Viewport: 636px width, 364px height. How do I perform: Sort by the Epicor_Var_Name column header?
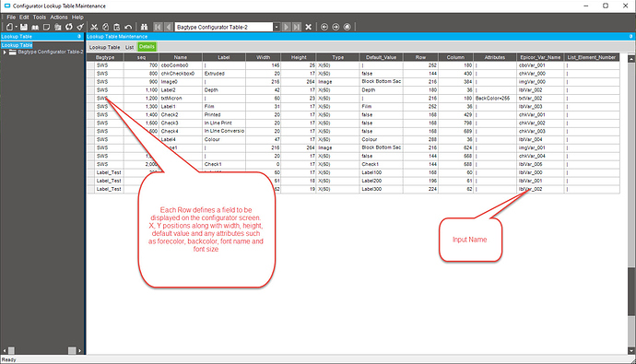click(x=540, y=57)
